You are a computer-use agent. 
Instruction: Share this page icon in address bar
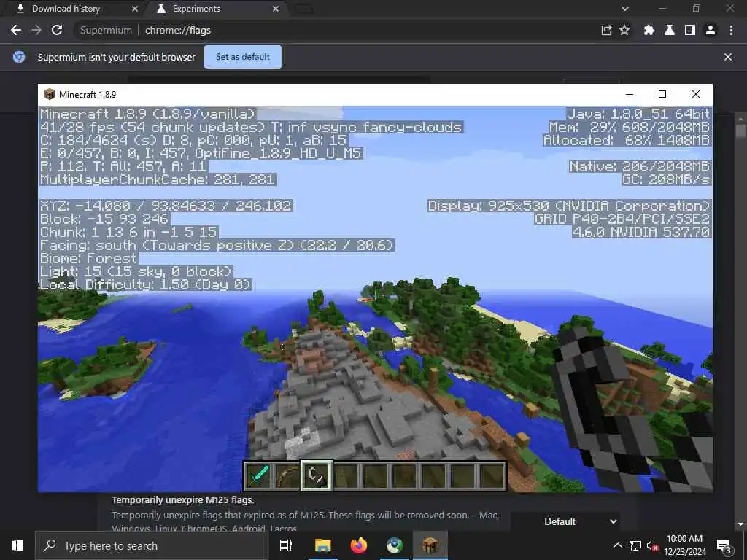click(606, 30)
